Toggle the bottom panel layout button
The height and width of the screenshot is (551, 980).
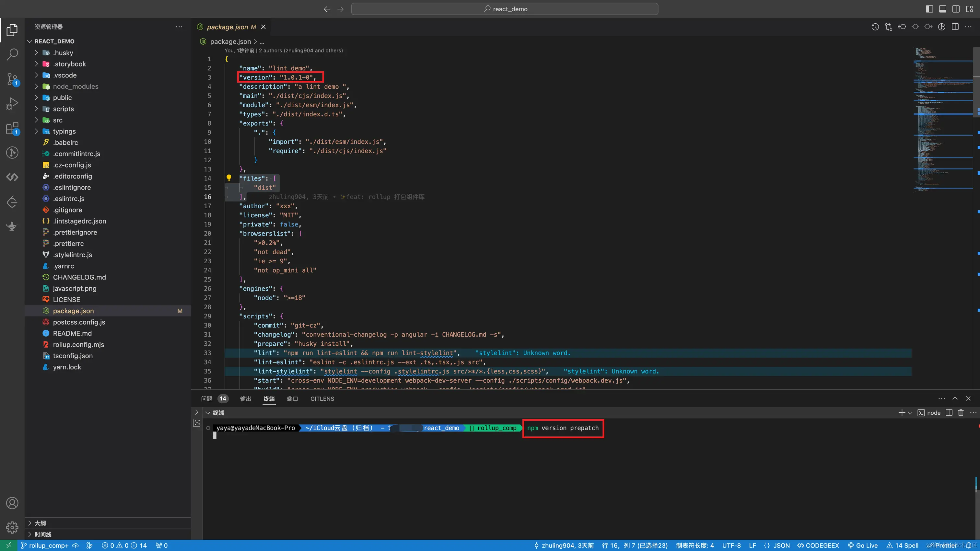pos(942,9)
